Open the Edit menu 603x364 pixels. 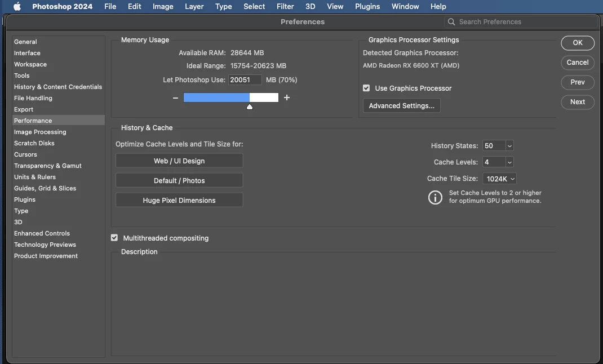[x=134, y=7]
